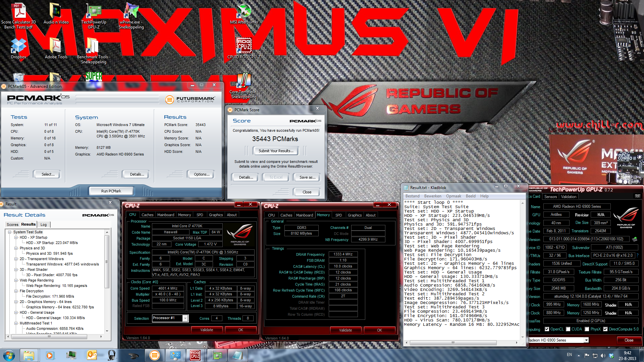644x362 pixels.
Task: Open Windows Explorer from the taskbar
Action: tap(29, 355)
